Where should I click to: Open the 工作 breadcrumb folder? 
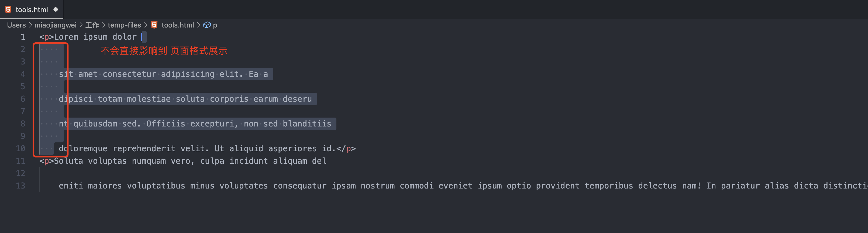(x=92, y=25)
